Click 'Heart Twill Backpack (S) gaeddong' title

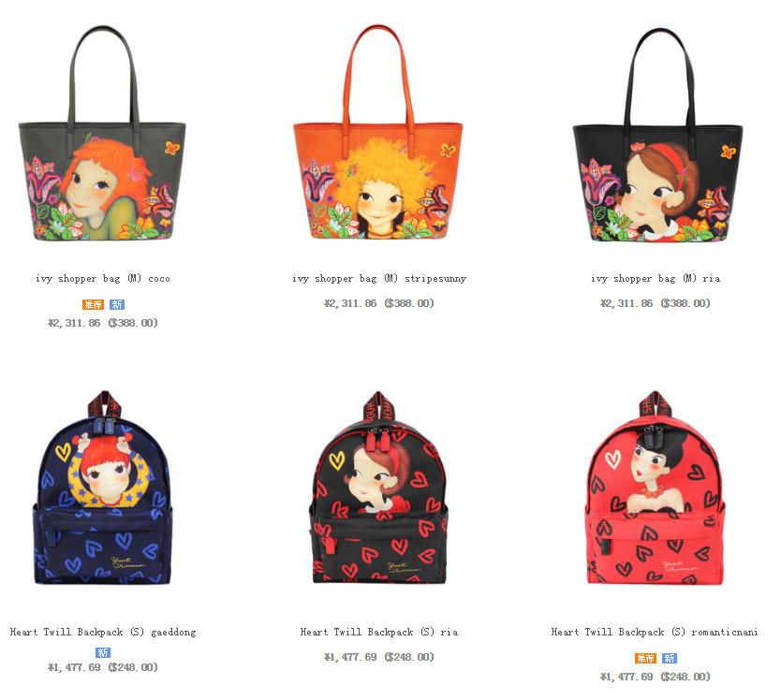click(x=103, y=633)
